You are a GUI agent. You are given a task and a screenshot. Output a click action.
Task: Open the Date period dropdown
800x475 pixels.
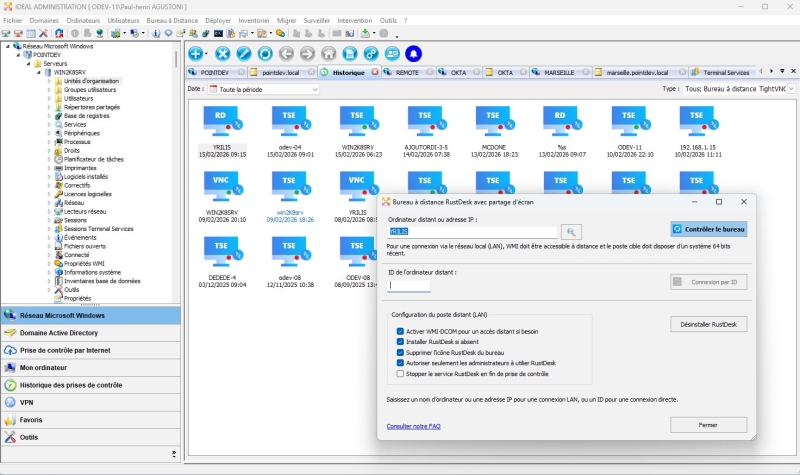click(x=263, y=89)
